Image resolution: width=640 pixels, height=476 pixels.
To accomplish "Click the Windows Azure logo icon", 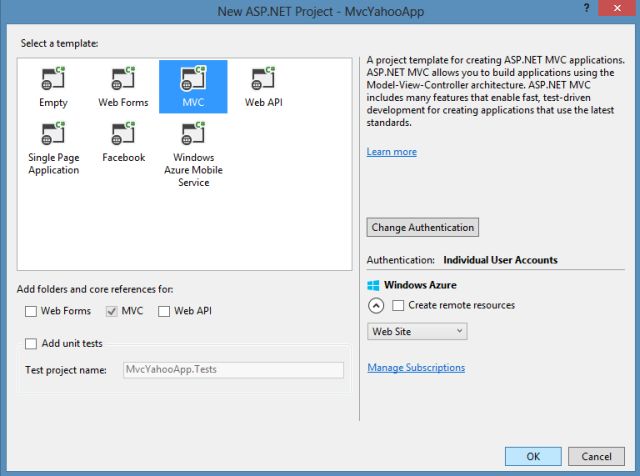I will pos(374,285).
